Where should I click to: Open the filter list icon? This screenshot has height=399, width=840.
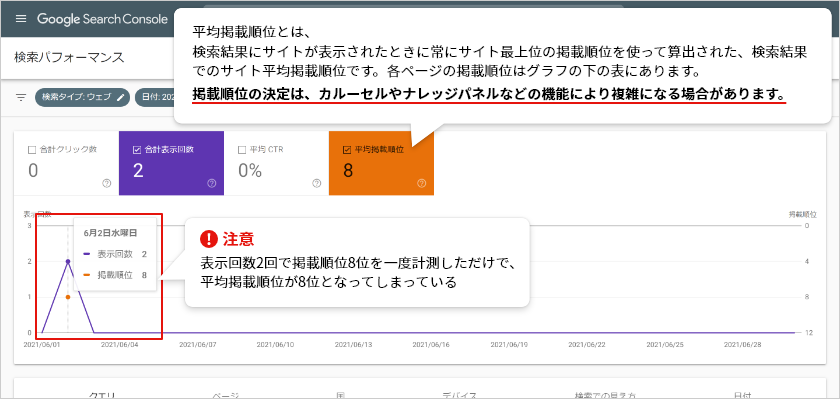[x=21, y=97]
